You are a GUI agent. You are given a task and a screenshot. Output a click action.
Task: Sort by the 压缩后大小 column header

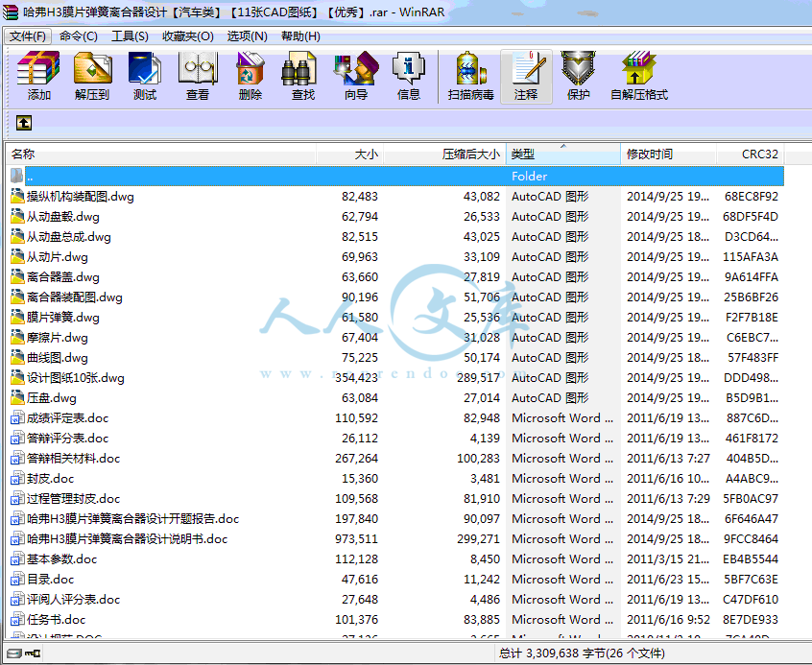[444, 154]
